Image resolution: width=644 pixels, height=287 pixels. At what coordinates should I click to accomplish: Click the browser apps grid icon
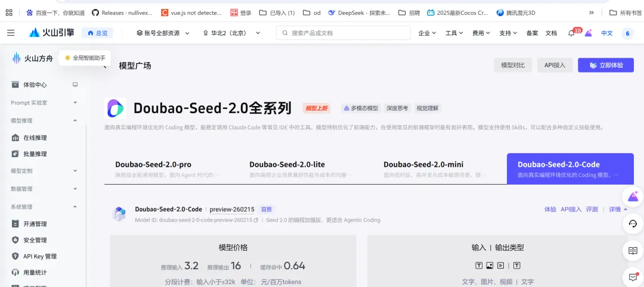(x=8, y=13)
